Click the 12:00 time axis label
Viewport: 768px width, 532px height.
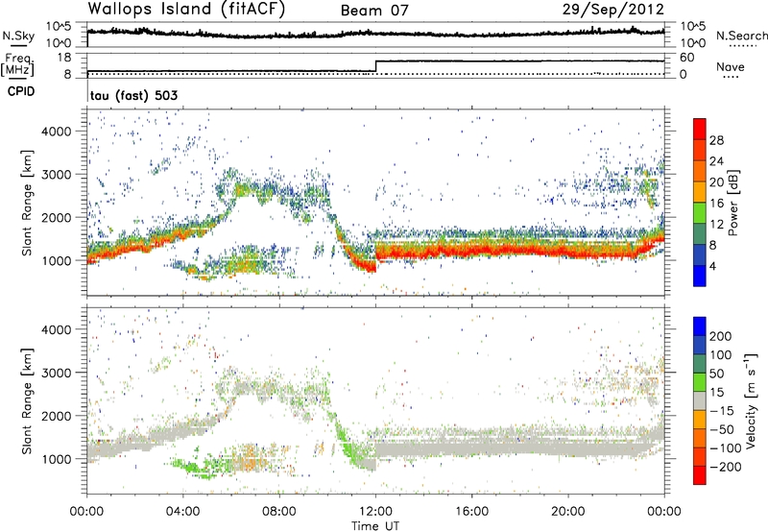coord(375,511)
